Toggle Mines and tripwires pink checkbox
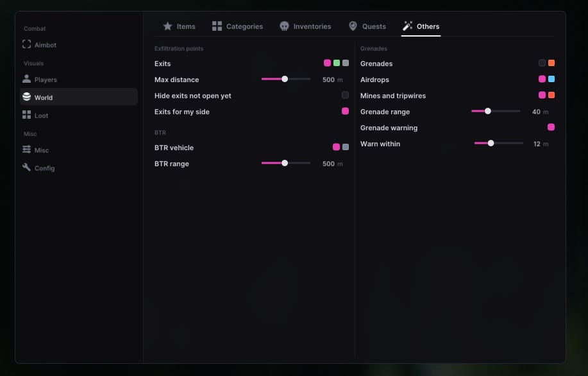This screenshot has height=376, width=588. pos(542,95)
